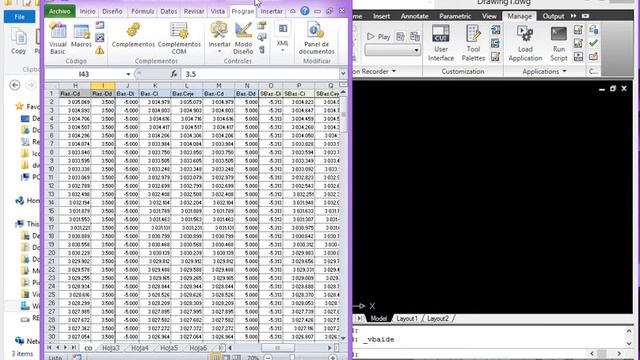Switch to the Insert tab in AutoCAD

[381, 16]
